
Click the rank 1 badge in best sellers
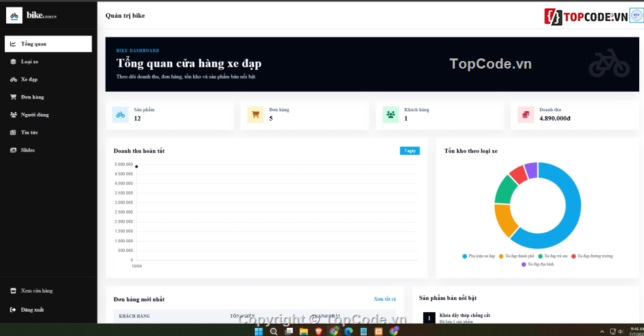coord(429,318)
